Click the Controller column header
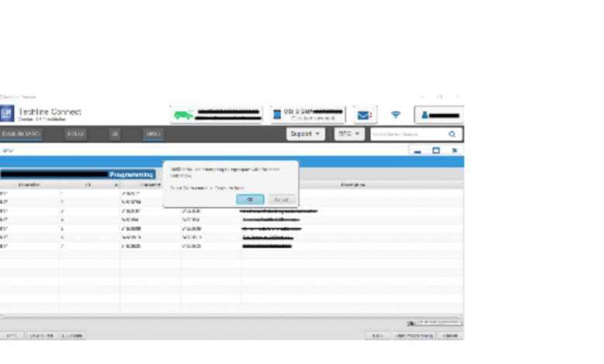The width and height of the screenshot is (604, 364). pos(29,184)
